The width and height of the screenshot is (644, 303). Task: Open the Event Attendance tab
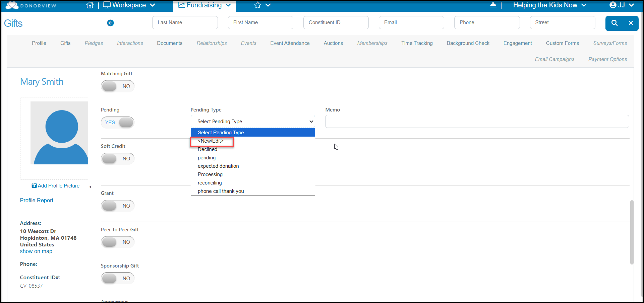click(290, 43)
